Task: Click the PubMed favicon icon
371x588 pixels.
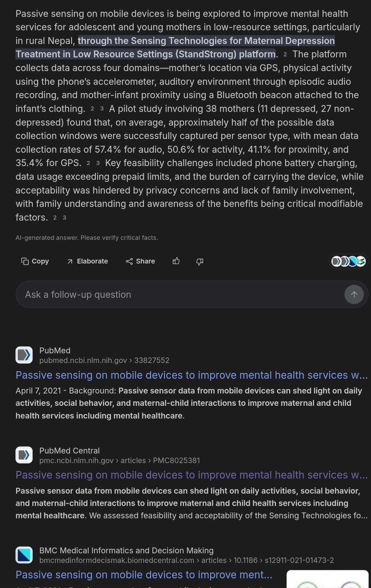Action: pyautogui.click(x=24, y=355)
